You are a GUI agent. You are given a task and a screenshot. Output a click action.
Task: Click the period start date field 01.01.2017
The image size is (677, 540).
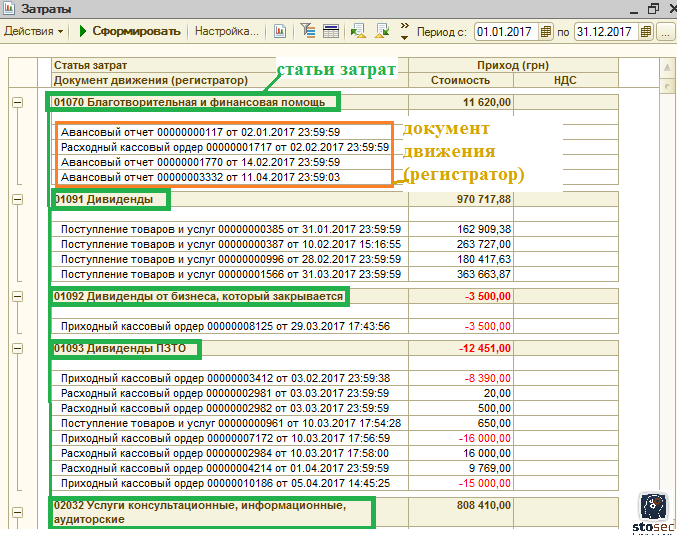pos(506,32)
